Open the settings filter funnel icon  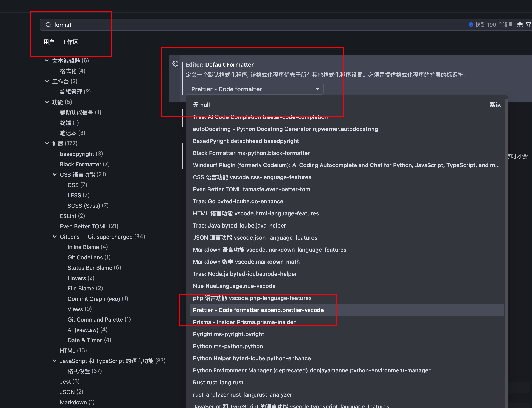(528, 25)
